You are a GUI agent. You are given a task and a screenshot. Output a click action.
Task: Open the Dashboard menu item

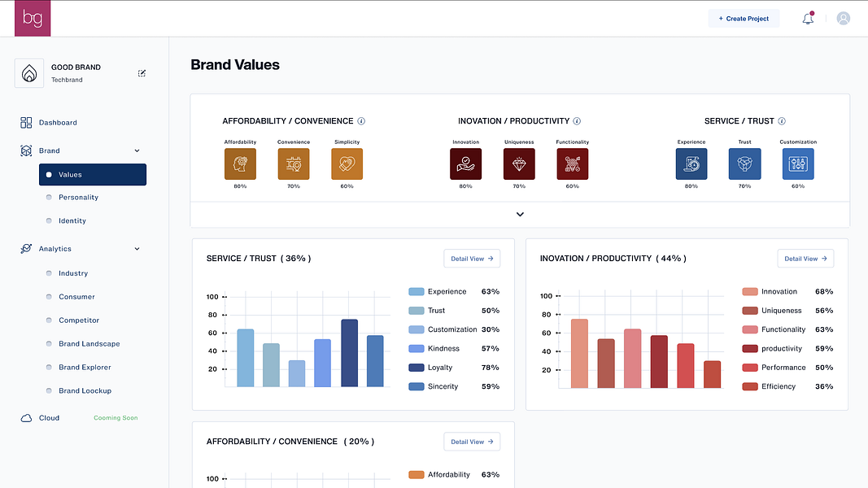pyautogui.click(x=58, y=123)
